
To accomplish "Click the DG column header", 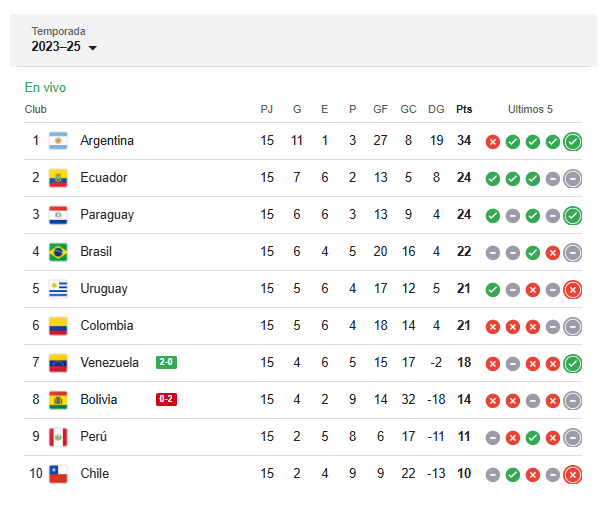I will (x=436, y=109).
